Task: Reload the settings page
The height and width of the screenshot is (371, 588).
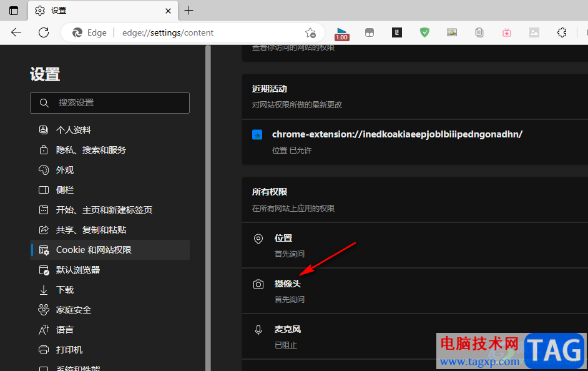Action: tap(44, 32)
